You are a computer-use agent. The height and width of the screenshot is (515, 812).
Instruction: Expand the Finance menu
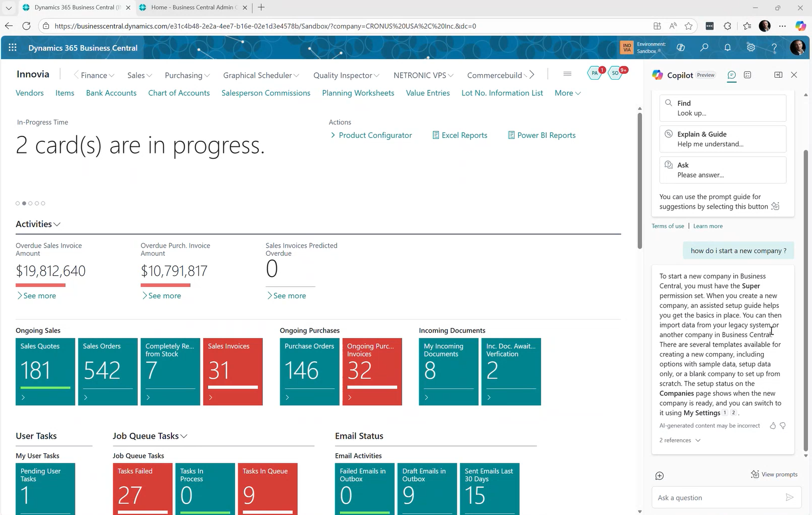pyautogui.click(x=97, y=75)
